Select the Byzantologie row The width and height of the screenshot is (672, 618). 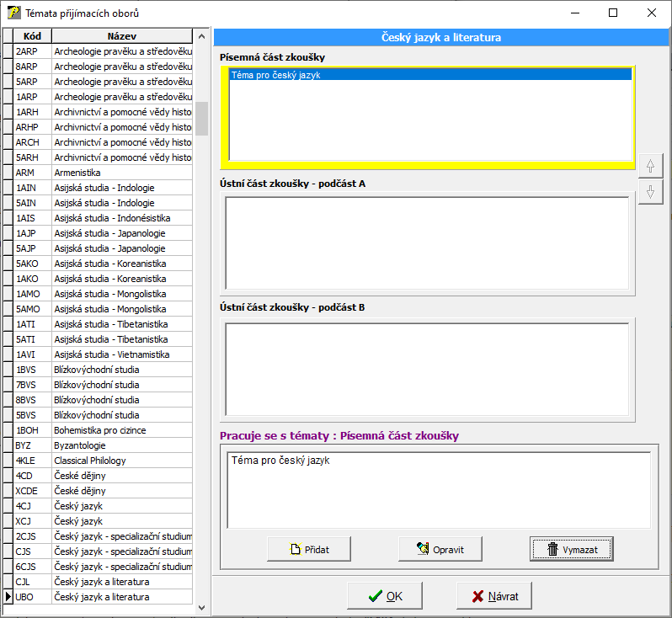(121, 445)
